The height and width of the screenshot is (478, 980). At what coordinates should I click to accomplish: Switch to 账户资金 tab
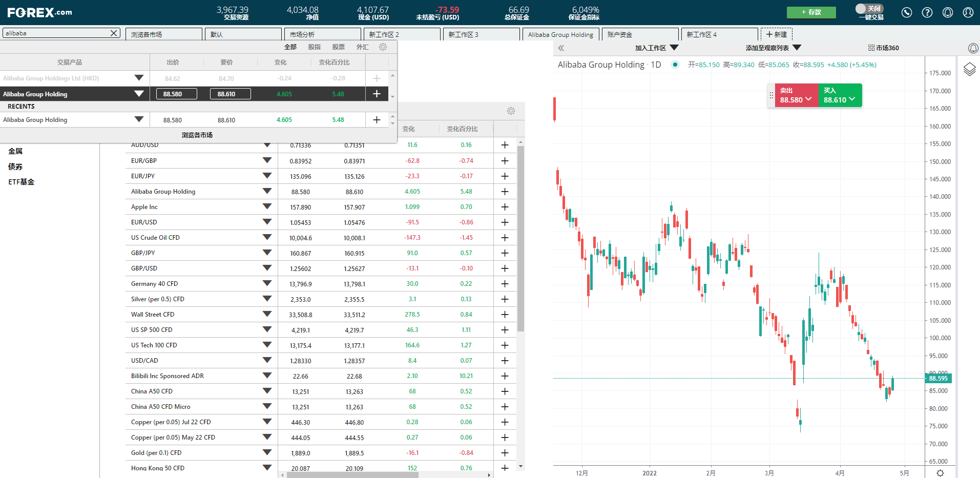(640, 34)
